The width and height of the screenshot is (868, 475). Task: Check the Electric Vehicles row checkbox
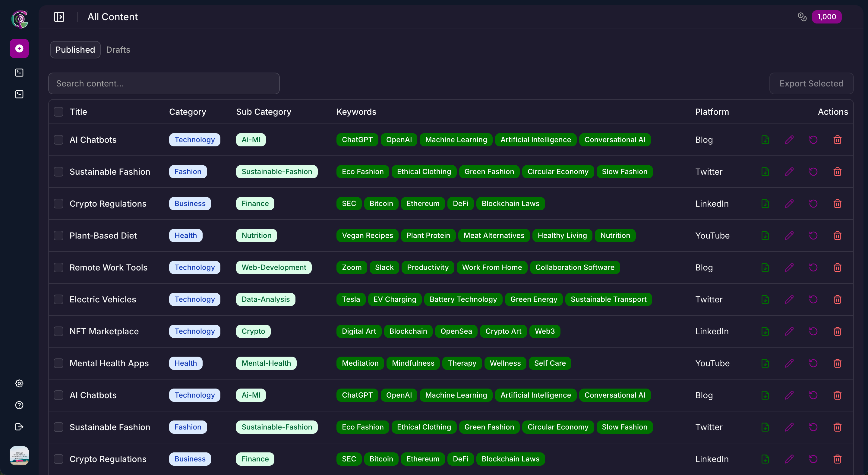tap(58, 299)
